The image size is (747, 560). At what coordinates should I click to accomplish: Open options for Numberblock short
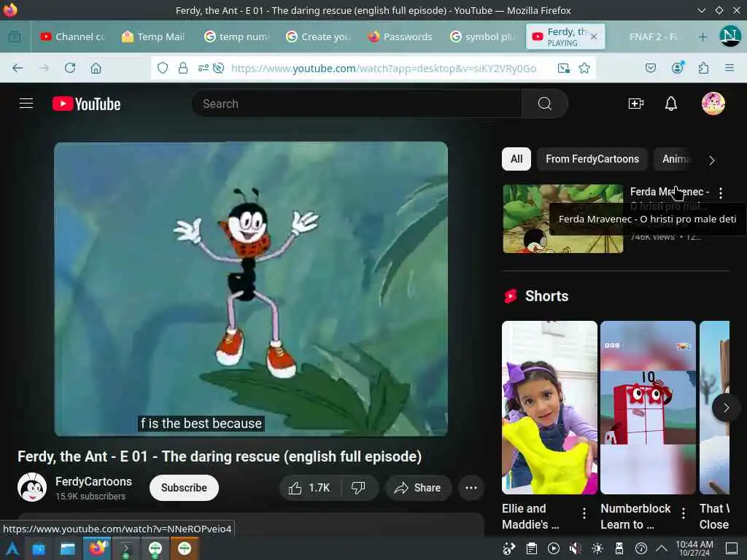click(683, 513)
